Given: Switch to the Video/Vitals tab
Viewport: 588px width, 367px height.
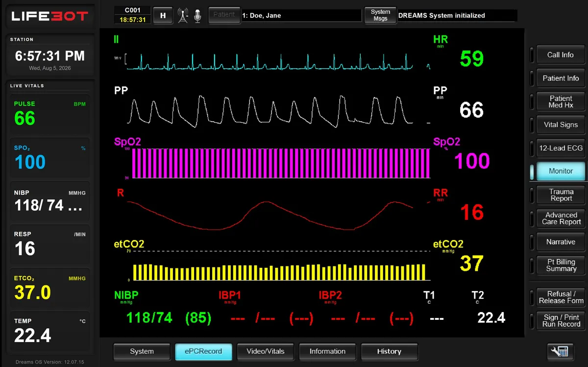Looking at the screenshot, I should pyautogui.click(x=266, y=351).
